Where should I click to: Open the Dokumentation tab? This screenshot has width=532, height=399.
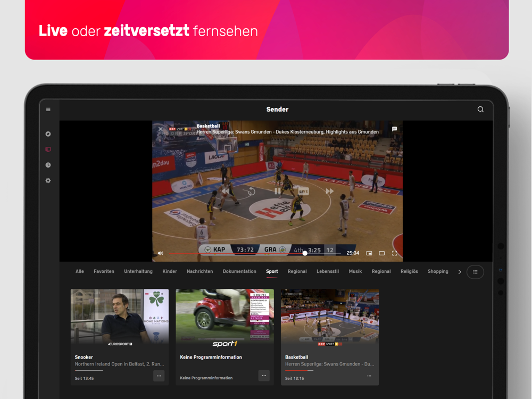click(239, 271)
